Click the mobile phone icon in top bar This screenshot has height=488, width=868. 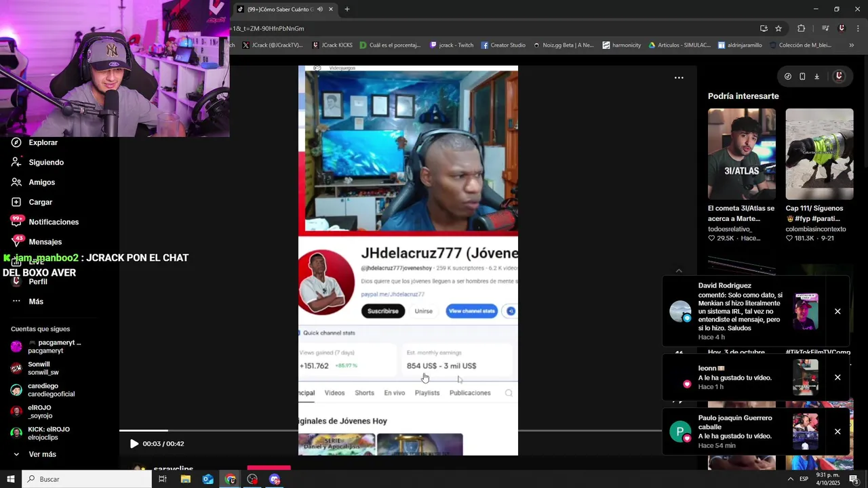802,77
